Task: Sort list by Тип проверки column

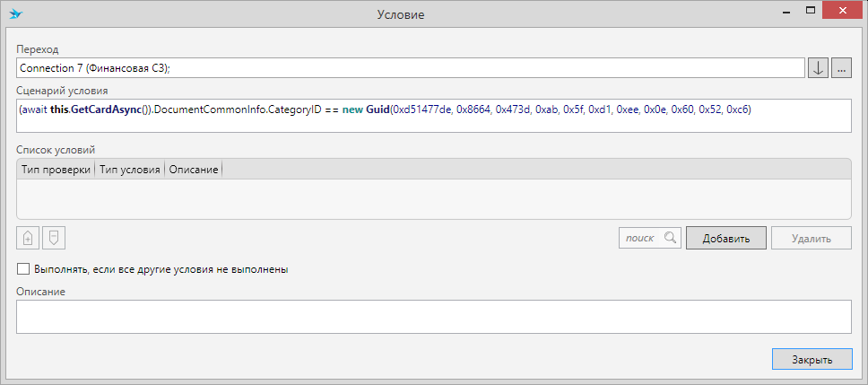Action: coord(56,169)
